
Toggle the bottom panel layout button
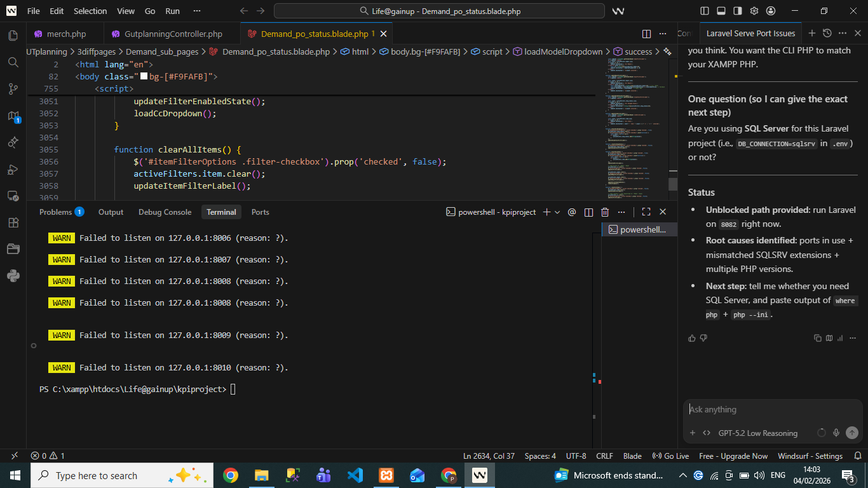(721, 11)
